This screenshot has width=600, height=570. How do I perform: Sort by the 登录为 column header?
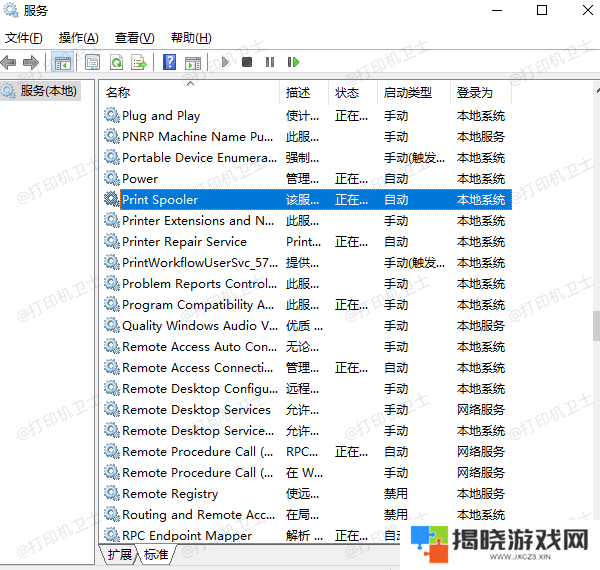coord(481,93)
